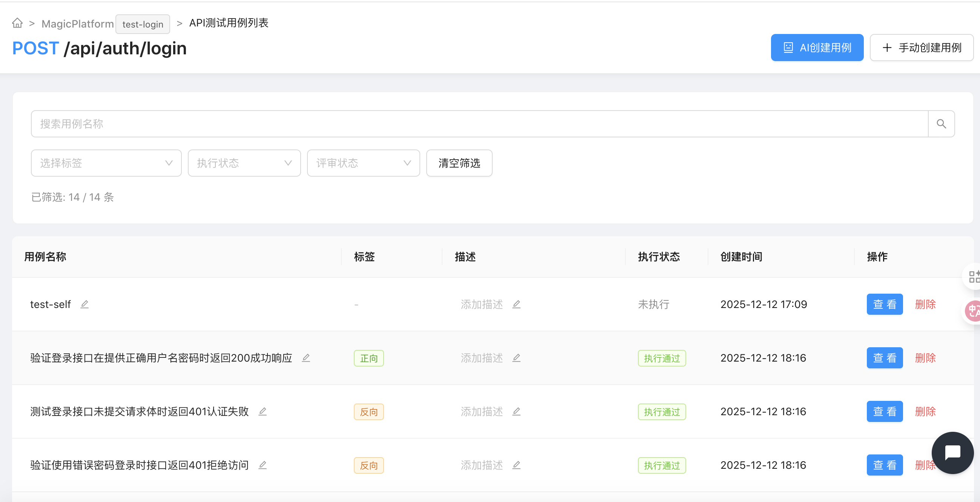
Task: Click pencil icon beside 200成功响应 case name
Action: coord(306,358)
